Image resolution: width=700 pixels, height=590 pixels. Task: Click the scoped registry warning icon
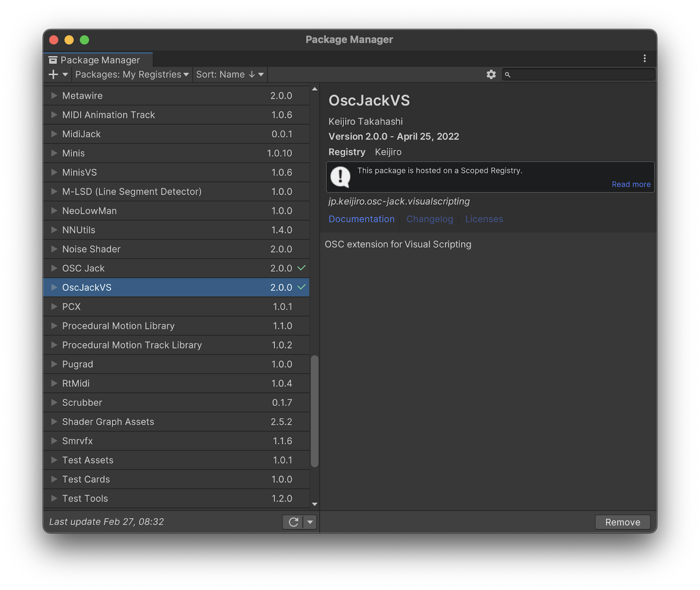click(x=340, y=177)
